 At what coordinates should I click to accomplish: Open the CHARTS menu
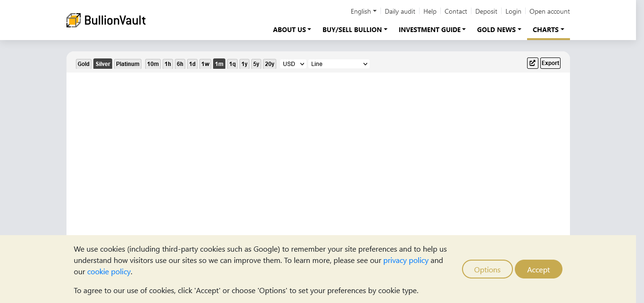point(548,30)
